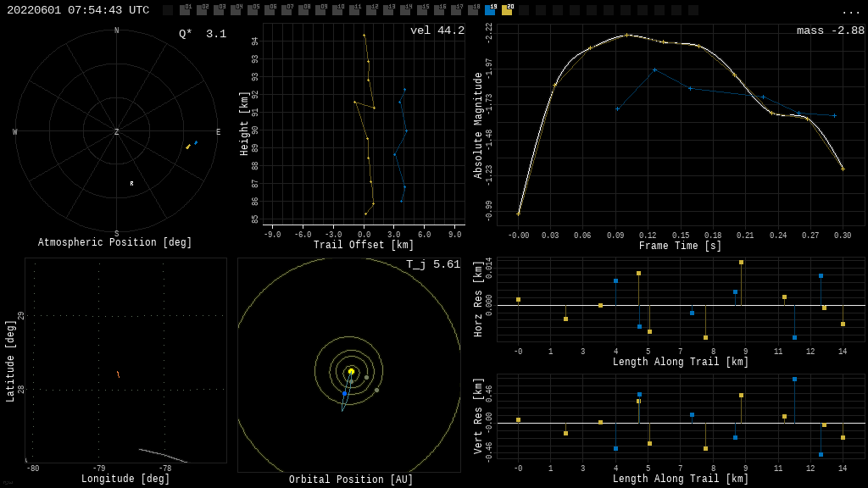Screen dimensions: 868x488
Task: Click the peak of the white magnitude curve
Action: click(628, 35)
